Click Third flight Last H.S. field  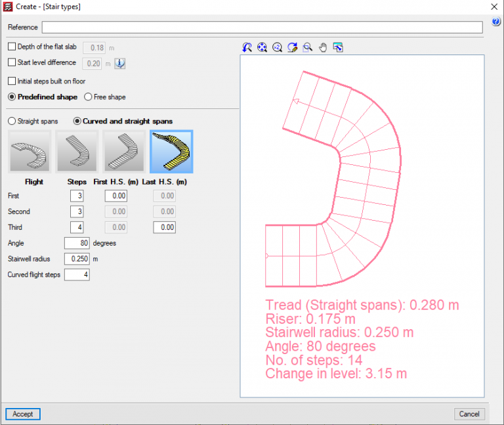[x=164, y=227]
